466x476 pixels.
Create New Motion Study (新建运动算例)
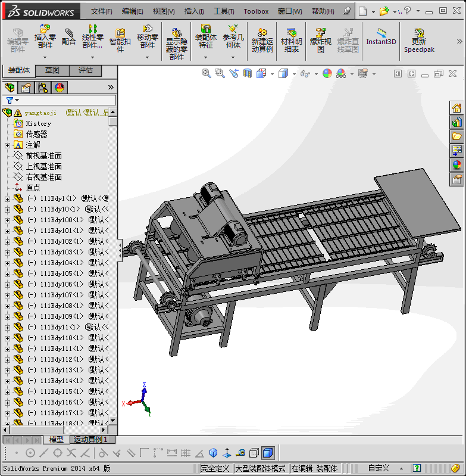(x=262, y=41)
